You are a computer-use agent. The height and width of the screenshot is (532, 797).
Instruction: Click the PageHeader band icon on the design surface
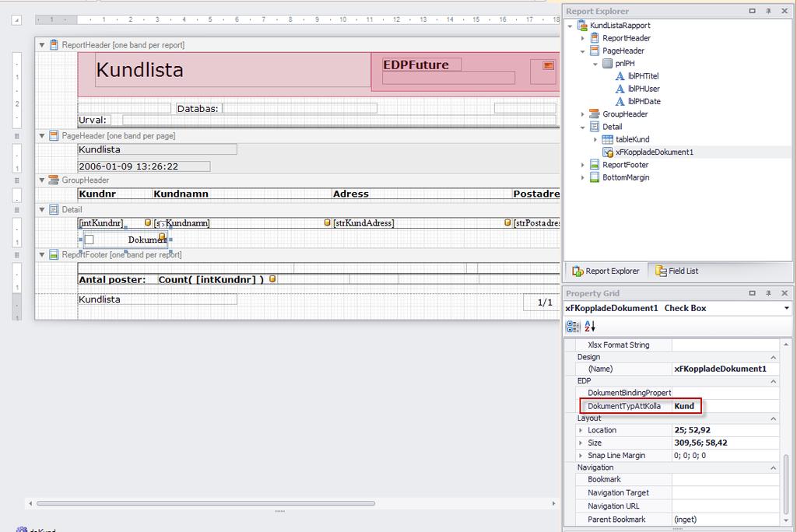54,135
